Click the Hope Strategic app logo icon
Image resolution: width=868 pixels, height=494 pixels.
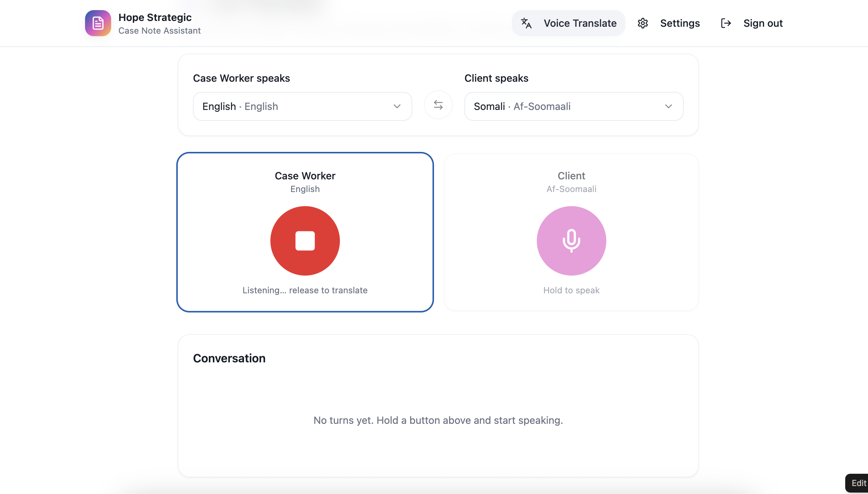[x=98, y=23]
